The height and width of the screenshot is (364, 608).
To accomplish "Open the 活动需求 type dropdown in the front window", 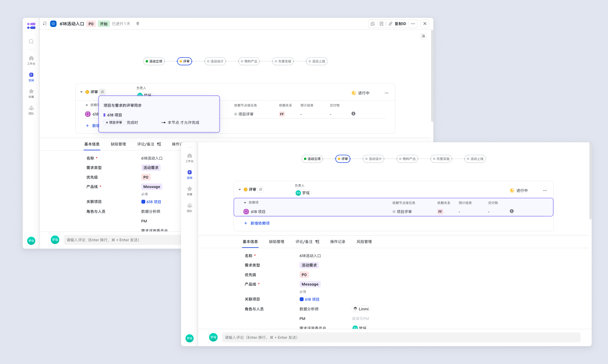I will [x=309, y=265].
